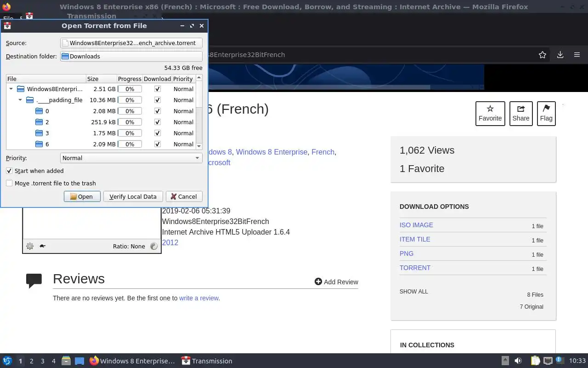Image resolution: width=588 pixels, height=368 pixels.
Task: Switch to Windows 8 Enterprise Firefox taskbar entry
Action: 132,361
